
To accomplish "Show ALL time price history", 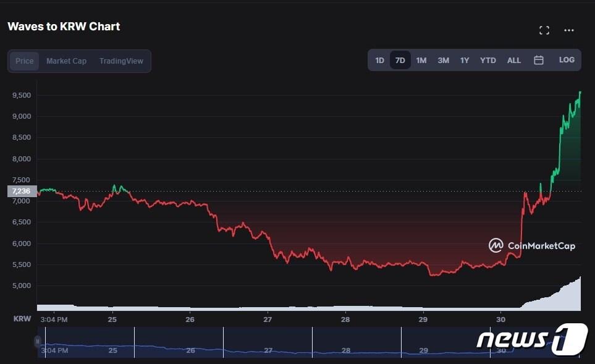I will pos(514,61).
